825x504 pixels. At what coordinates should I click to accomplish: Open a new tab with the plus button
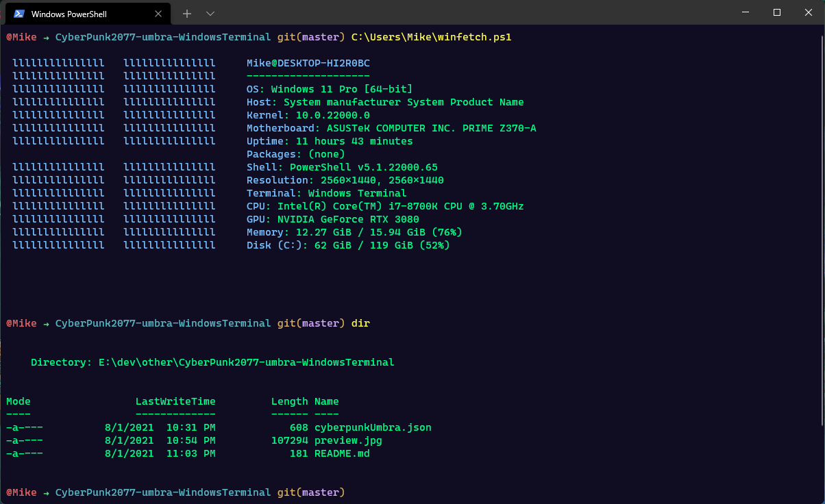(x=187, y=14)
